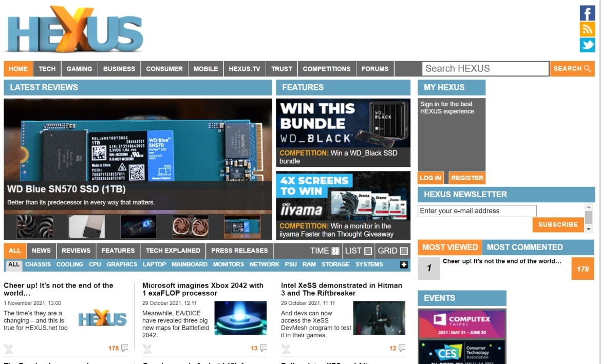Image resolution: width=601 pixels, height=364 pixels.
Task: Click newsletter panel scroll down arrow
Action: click(589, 228)
